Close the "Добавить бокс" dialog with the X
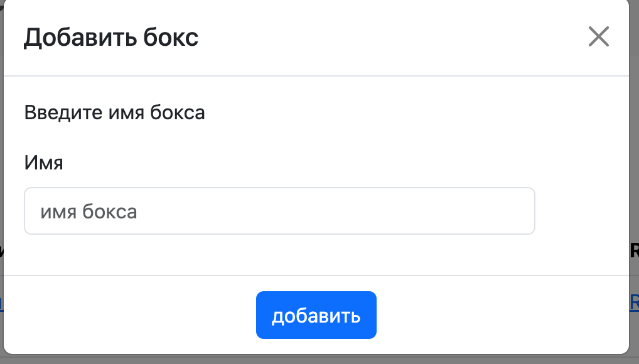This screenshot has width=639, height=364. point(598,37)
